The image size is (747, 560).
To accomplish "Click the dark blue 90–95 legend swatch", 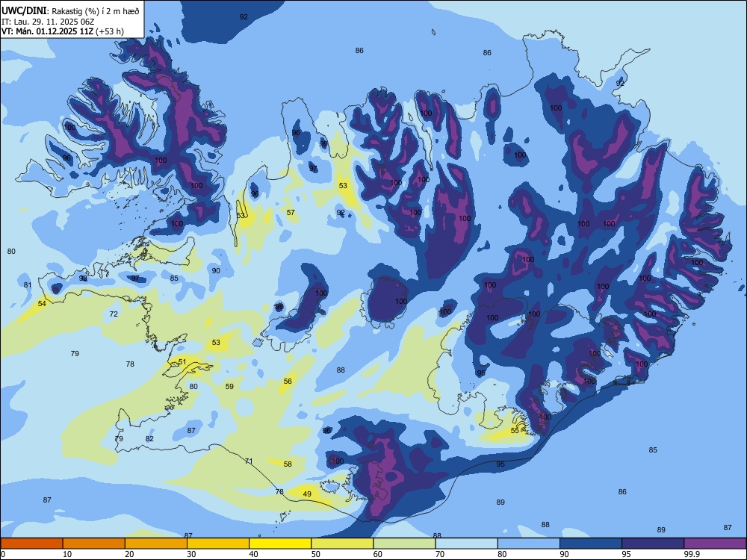I will tap(591, 544).
